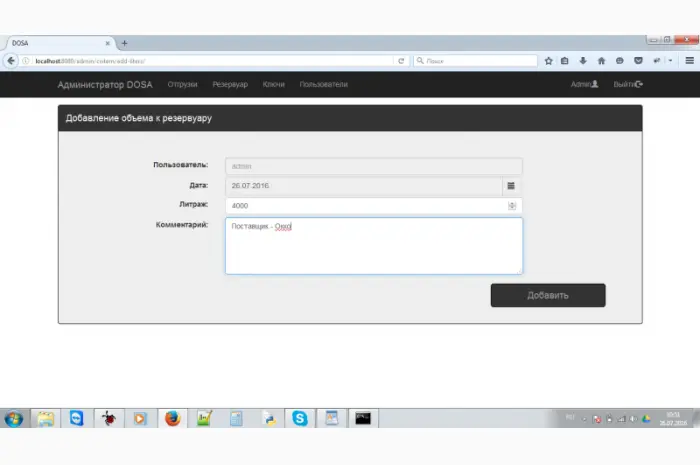
Task: Click the Комментарий: label
Action: (182, 224)
